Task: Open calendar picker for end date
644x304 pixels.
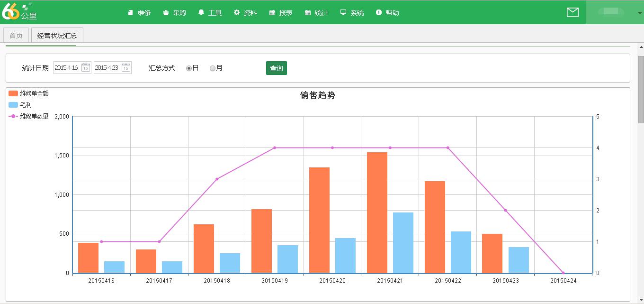Action: tap(126, 67)
